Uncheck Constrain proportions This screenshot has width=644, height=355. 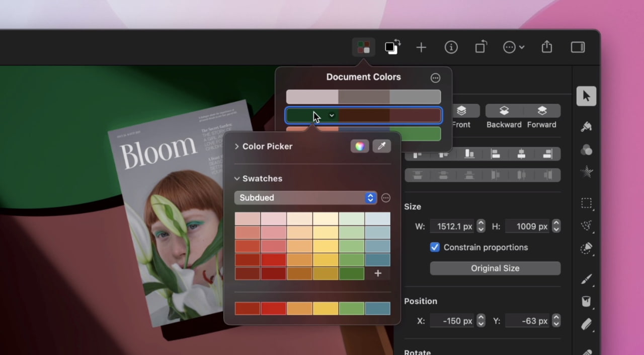click(435, 247)
